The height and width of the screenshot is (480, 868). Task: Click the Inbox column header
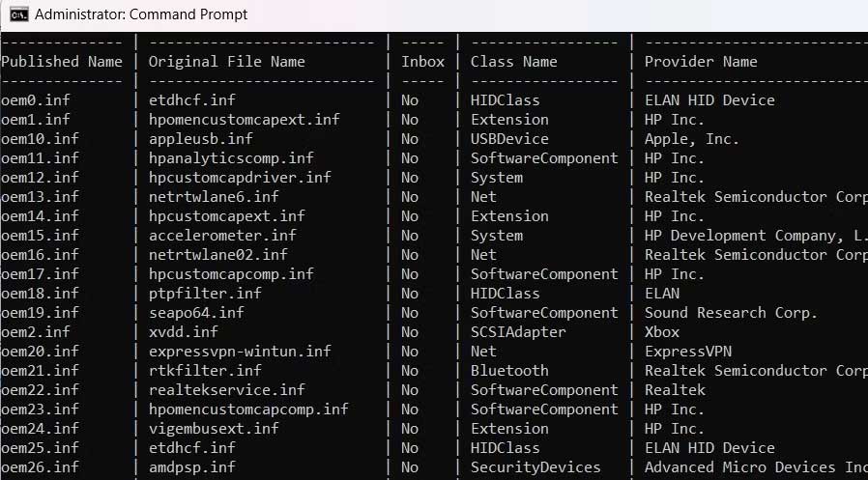click(x=422, y=62)
